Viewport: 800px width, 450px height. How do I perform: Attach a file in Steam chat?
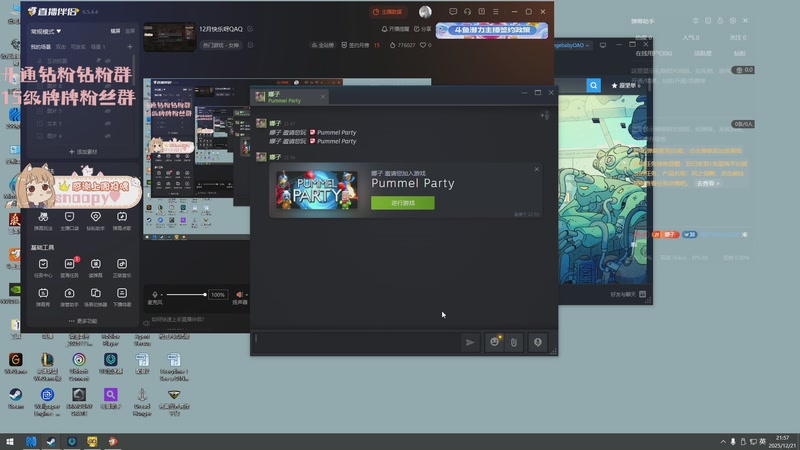pyautogui.click(x=514, y=342)
